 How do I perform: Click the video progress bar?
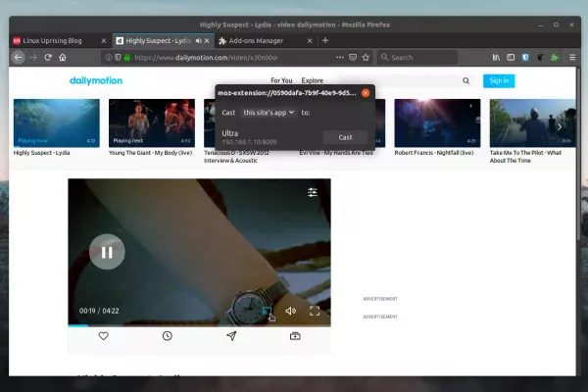[199, 325]
